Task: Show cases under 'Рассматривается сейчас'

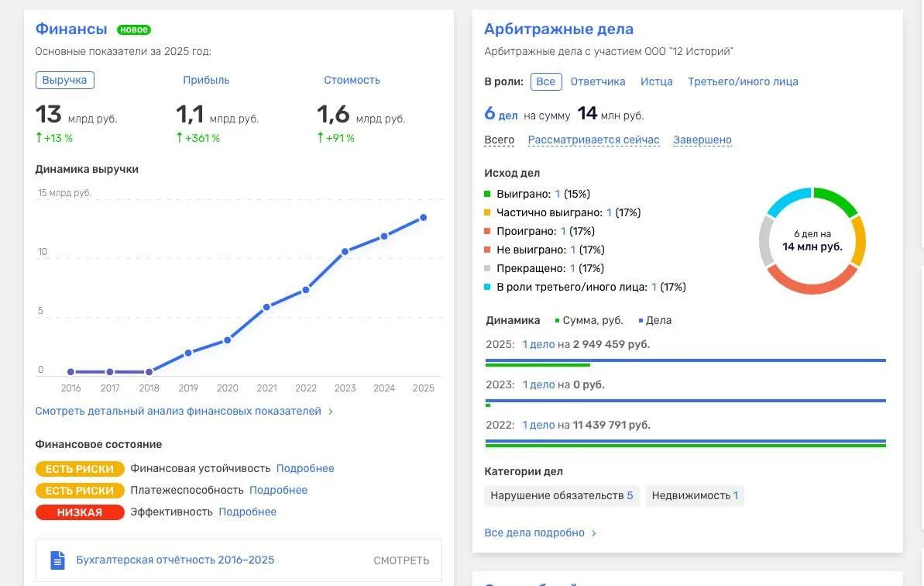Action: point(593,140)
